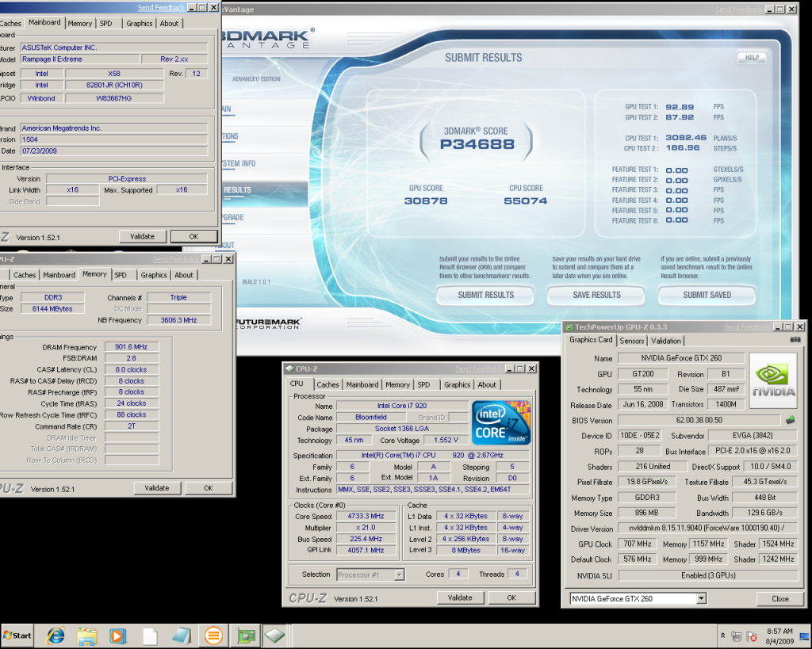Screen dimensions: 812x649
Task: Open HELP in 3DMark Vantage
Action: pyautogui.click(x=752, y=57)
